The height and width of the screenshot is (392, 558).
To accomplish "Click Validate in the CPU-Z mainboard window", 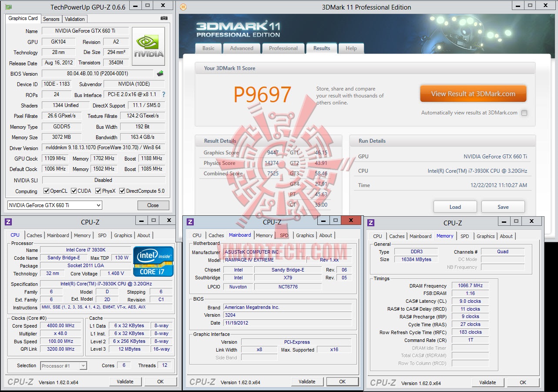I will pos(307,382).
